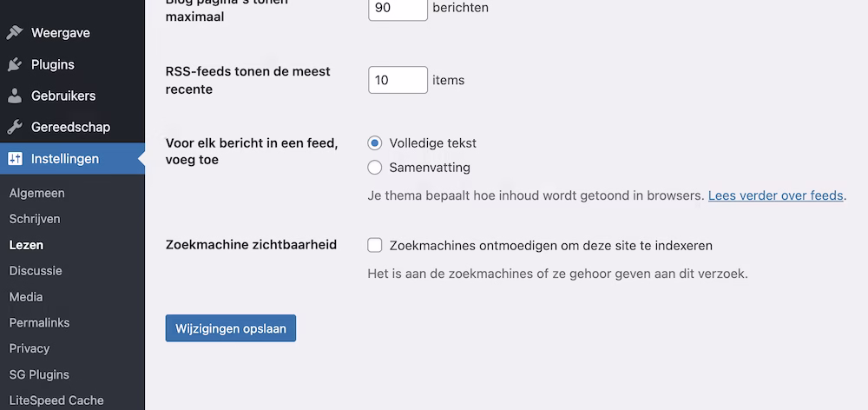Click the Gebruikers person icon
The height and width of the screenshot is (410, 868).
[15, 96]
